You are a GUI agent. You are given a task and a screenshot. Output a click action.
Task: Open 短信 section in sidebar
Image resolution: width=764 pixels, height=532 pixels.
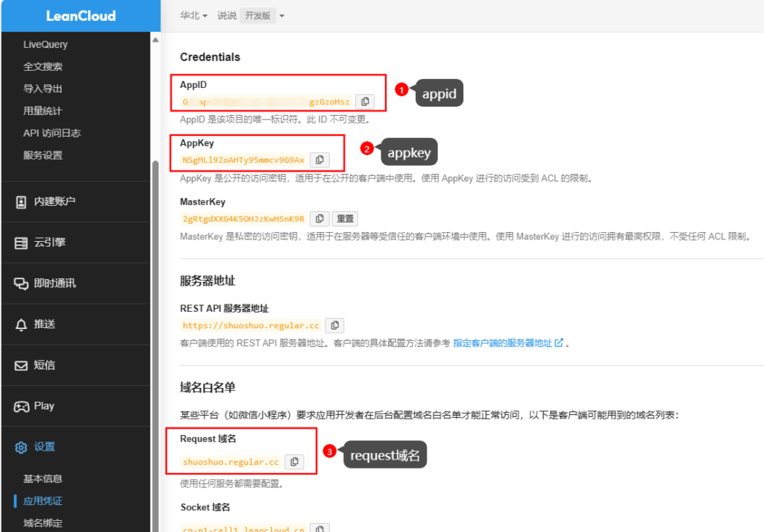click(44, 366)
